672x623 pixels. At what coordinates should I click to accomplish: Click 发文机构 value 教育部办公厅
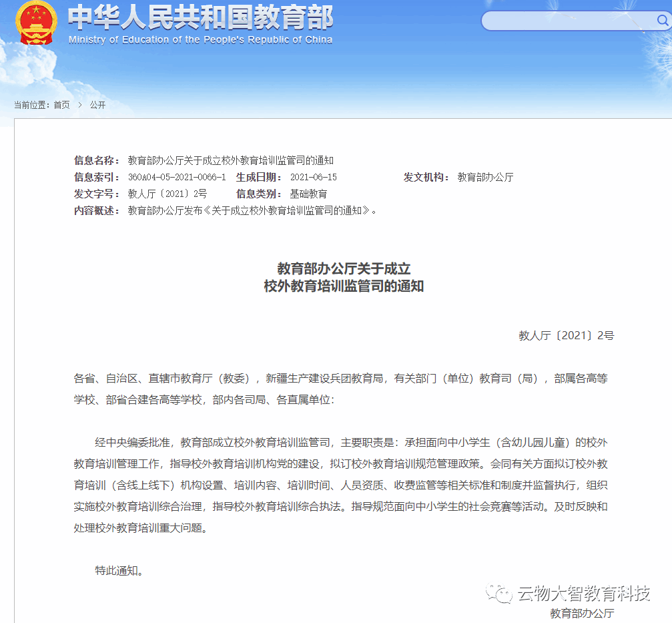484,177
